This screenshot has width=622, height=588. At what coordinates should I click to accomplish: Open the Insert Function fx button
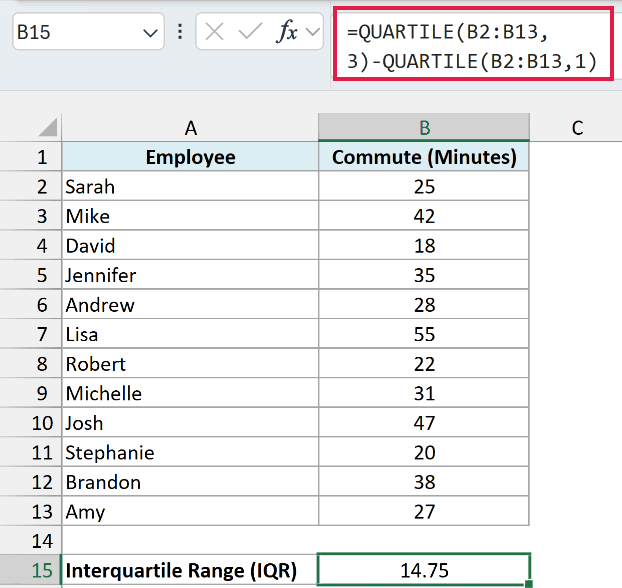pos(286,32)
